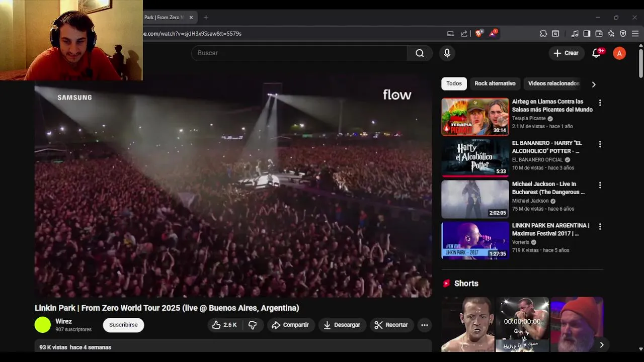Open the EL BANANERO OFICIAL channel name

537,160
